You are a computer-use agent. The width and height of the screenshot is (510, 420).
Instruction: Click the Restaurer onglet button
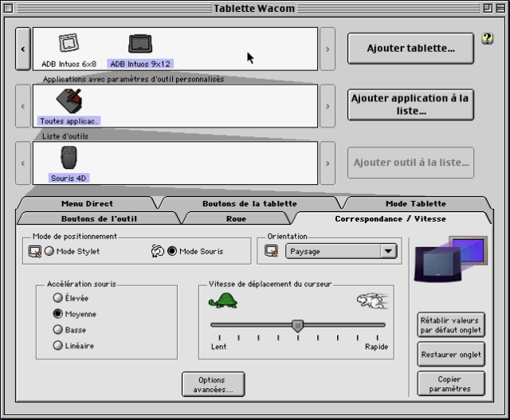pyautogui.click(x=451, y=355)
